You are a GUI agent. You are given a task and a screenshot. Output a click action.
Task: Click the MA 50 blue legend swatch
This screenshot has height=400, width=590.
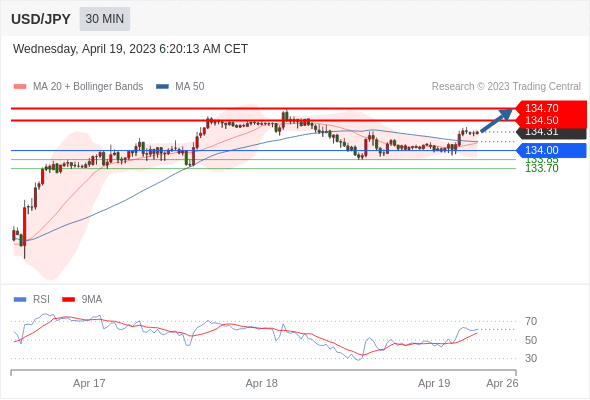tap(163, 87)
